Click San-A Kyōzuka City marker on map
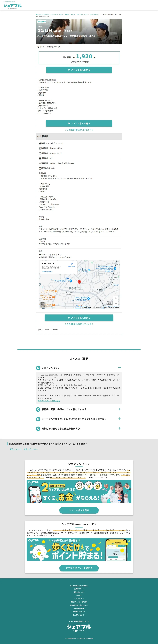 (x=71, y=281)
